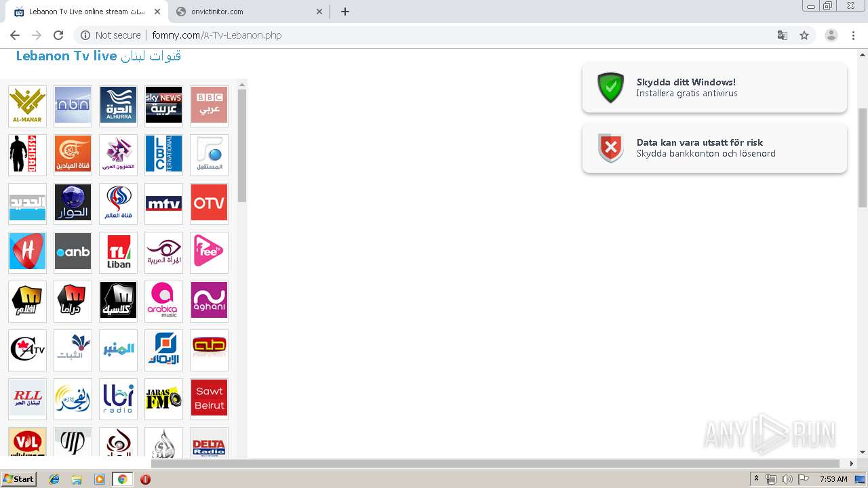
Task: Open the red OTV channel
Action: point(209,203)
